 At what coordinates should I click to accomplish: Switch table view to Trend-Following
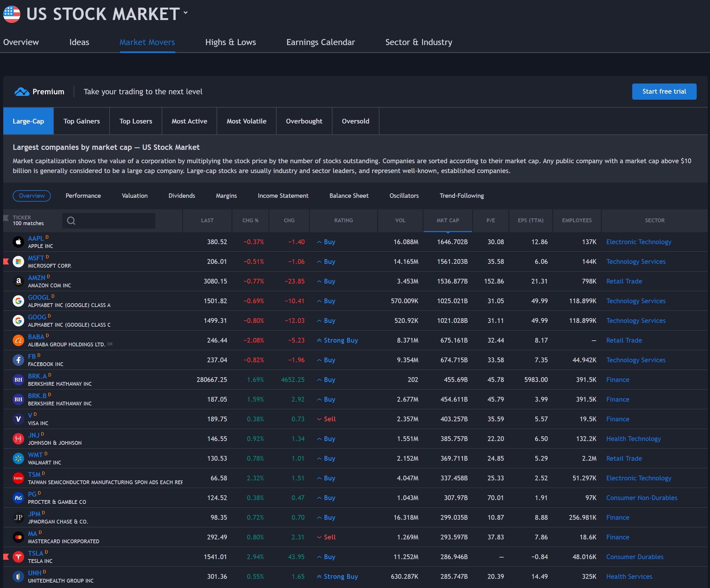[461, 196]
